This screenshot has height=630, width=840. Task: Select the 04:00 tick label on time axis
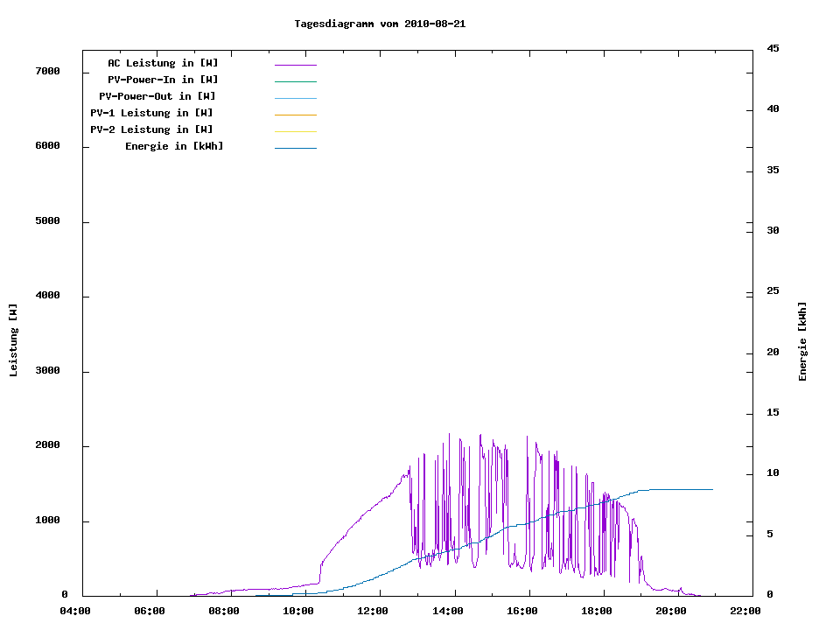coord(75,611)
